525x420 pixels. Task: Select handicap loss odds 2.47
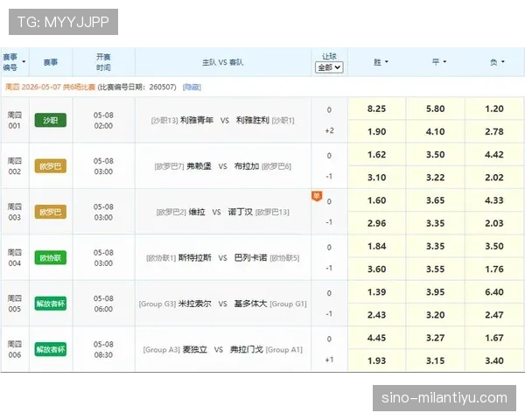pyautogui.click(x=494, y=315)
